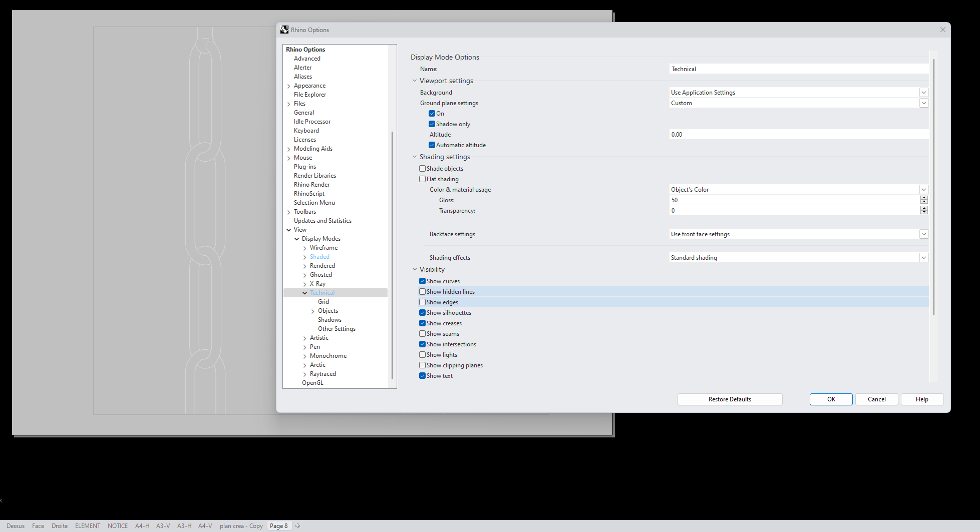
Task: Expand Wireframe display mode node
Action: (305, 248)
